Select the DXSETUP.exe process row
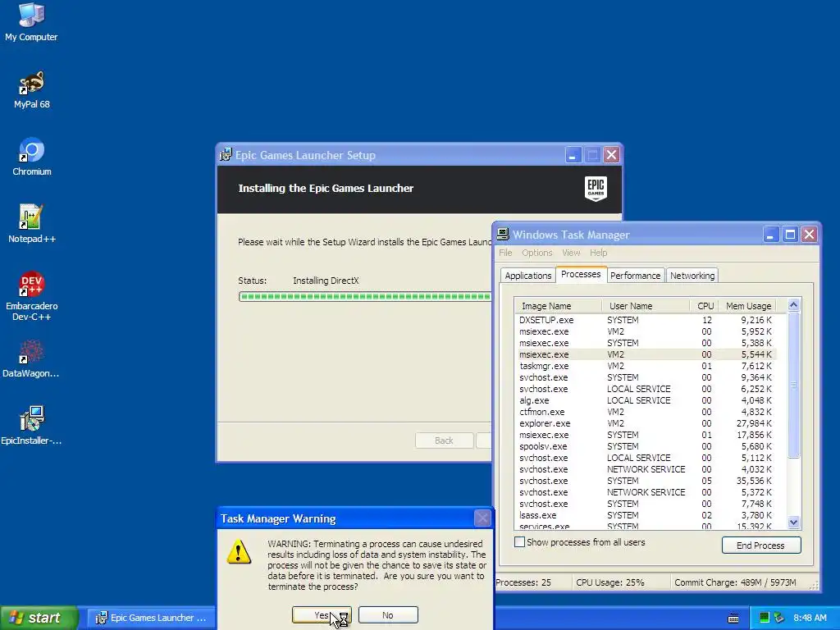 (646, 320)
